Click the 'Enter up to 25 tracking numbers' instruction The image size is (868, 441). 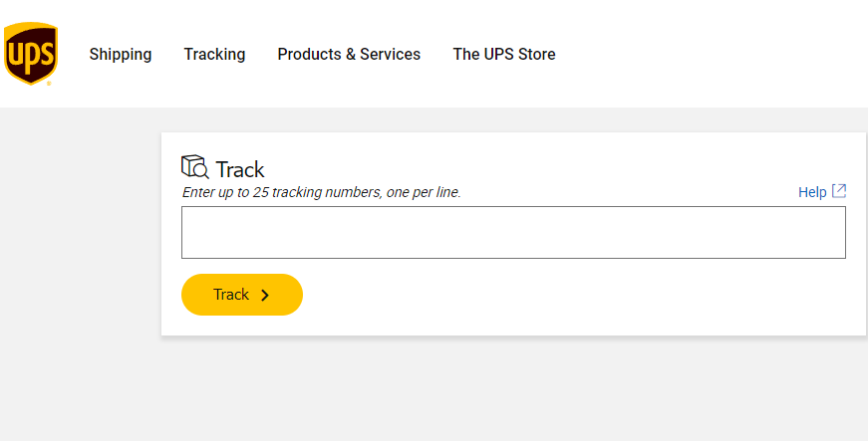(321, 192)
